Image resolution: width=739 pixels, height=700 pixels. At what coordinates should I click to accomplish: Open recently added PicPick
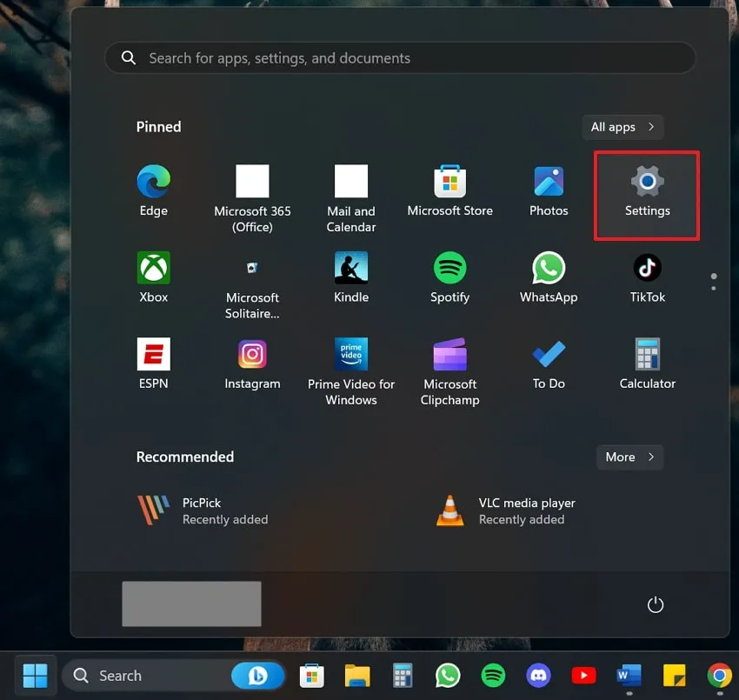click(203, 510)
